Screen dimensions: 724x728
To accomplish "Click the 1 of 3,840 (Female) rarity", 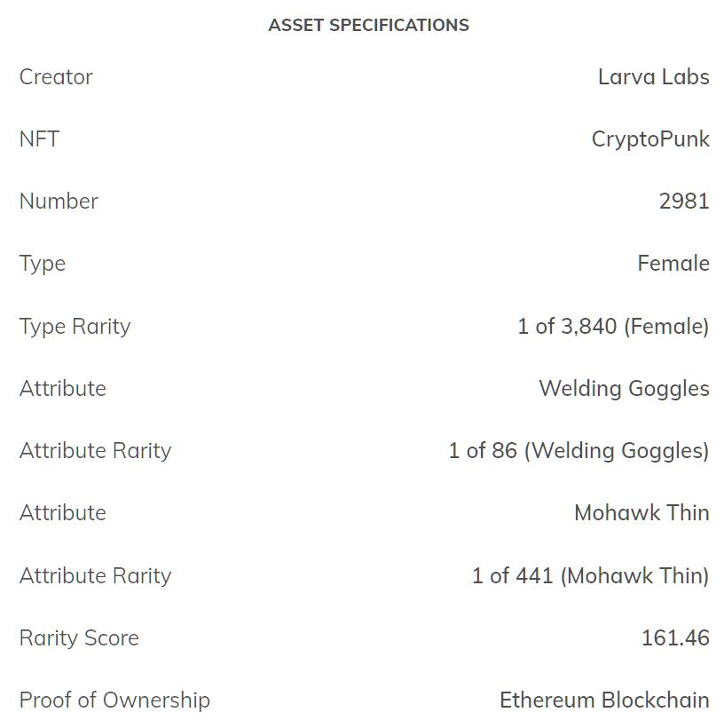I will tap(613, 327).
